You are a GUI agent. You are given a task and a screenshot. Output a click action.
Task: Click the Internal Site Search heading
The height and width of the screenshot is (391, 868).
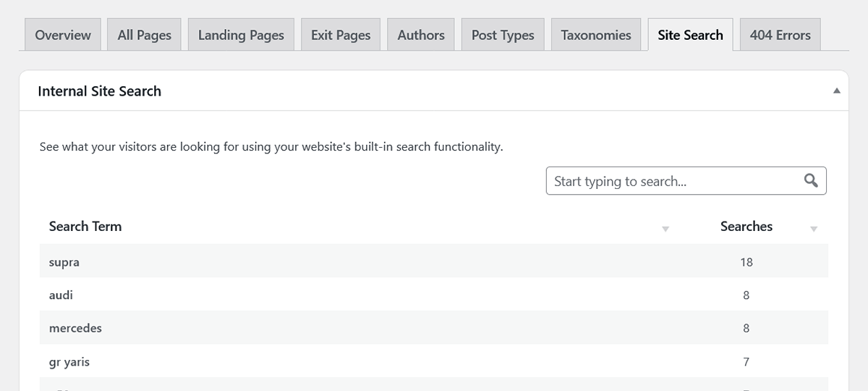click(100, 91)
